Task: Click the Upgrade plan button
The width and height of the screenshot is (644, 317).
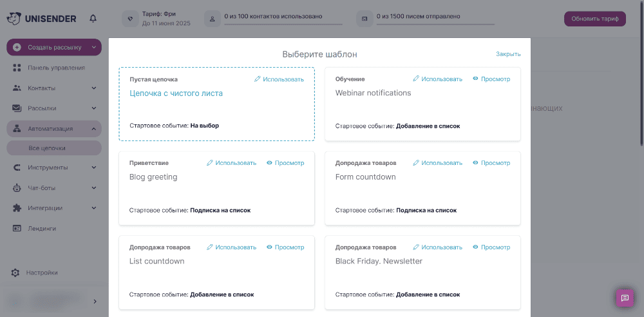Action: coord(594,19)
